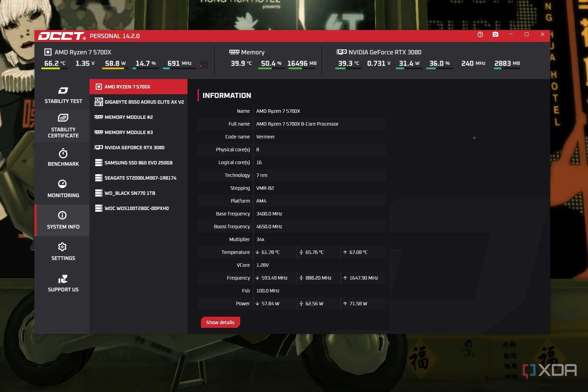Click the CPU chip icon in header

click(x=48, y=52)
